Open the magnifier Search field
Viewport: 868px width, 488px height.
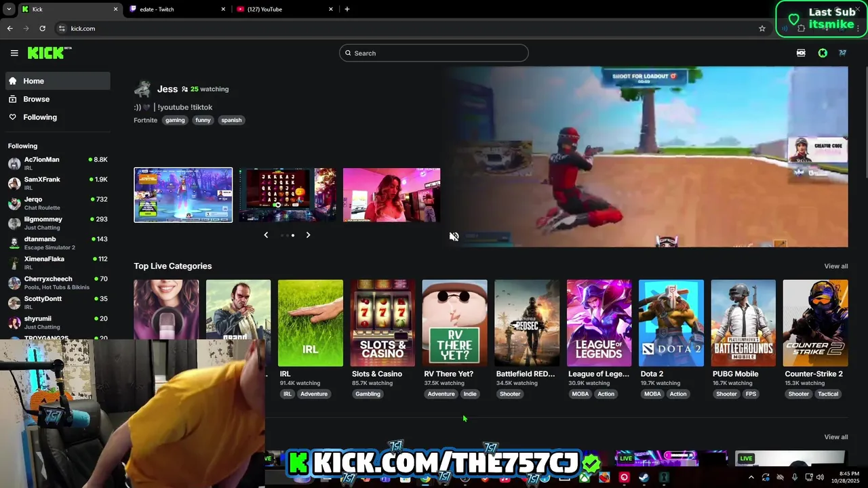tap(434, 53)
